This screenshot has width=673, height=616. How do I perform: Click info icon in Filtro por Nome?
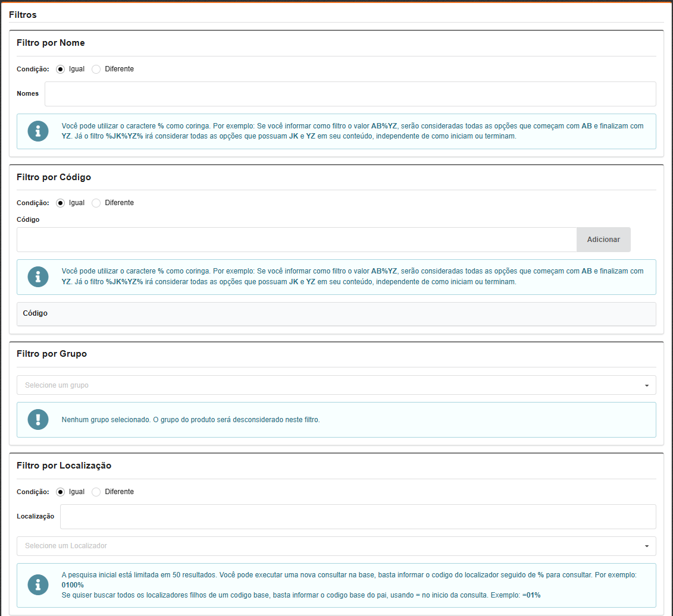click(x=39, y=131)
